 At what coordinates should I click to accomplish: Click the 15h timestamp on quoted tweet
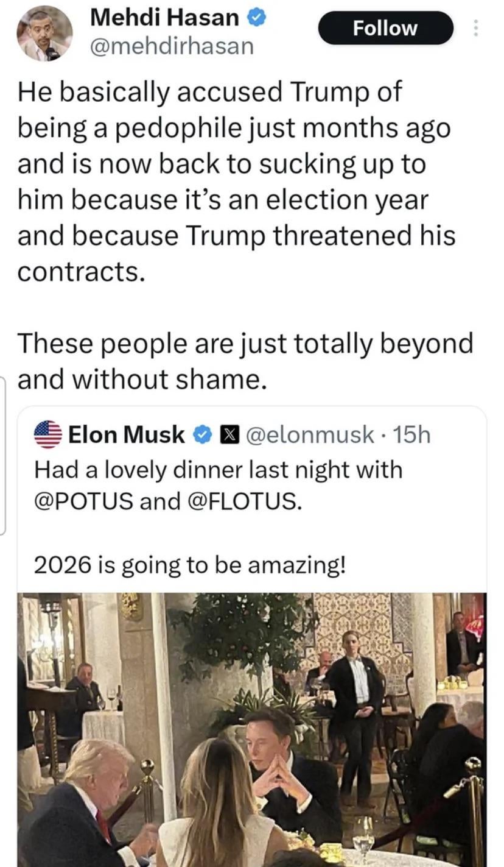pos(411,434)
